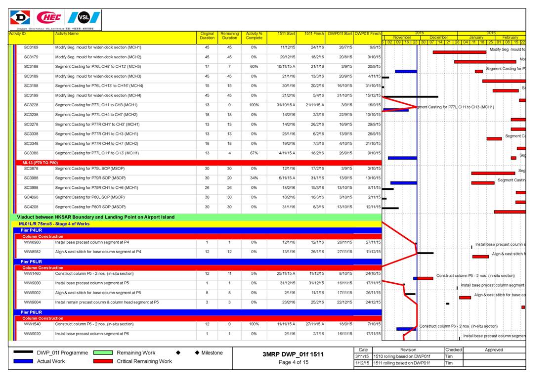This screenshot has width=555, height=392.
Task: Select the January month in the timescale
Action: coord(476,37)
